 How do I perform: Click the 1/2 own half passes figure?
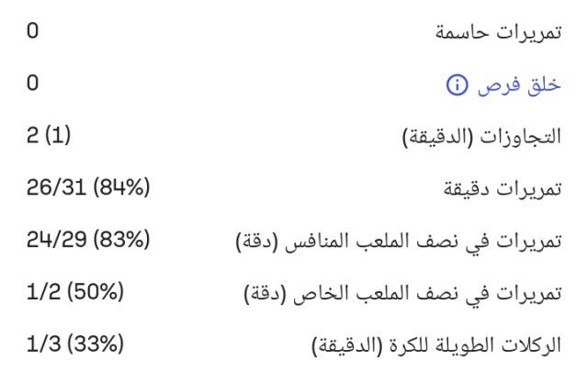pyautogui.click(x=41, y=294)
